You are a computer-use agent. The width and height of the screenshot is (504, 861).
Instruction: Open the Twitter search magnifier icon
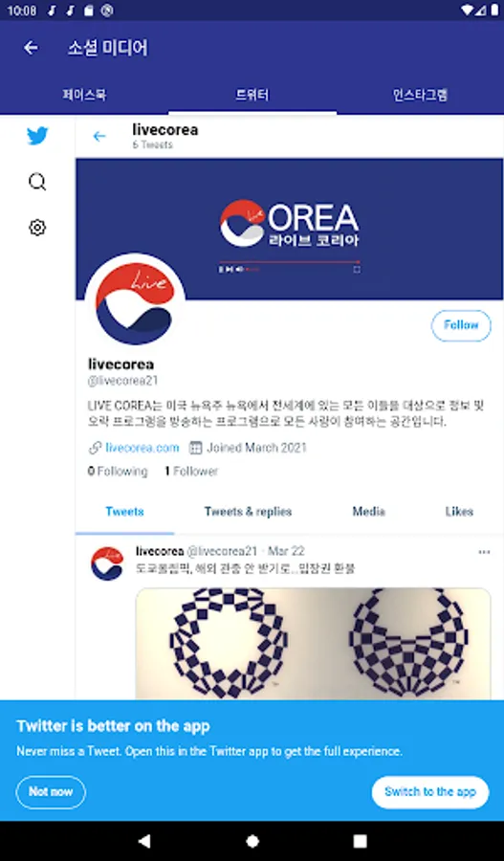coord(37,182)
